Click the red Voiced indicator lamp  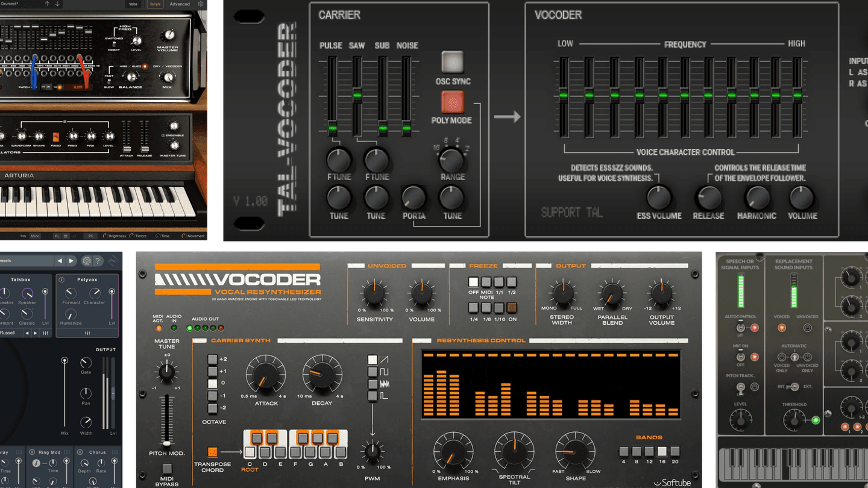click(782, 328)
